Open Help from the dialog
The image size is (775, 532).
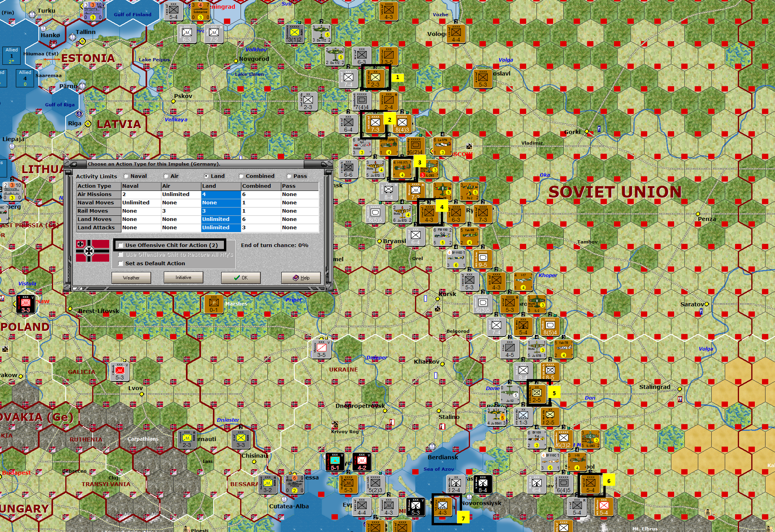point(301,277)
